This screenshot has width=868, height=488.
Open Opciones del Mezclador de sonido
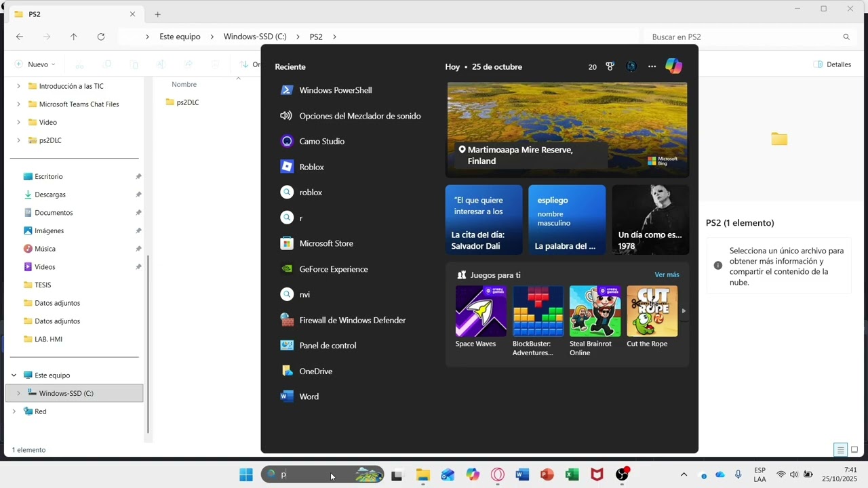[x=351, y=116]
